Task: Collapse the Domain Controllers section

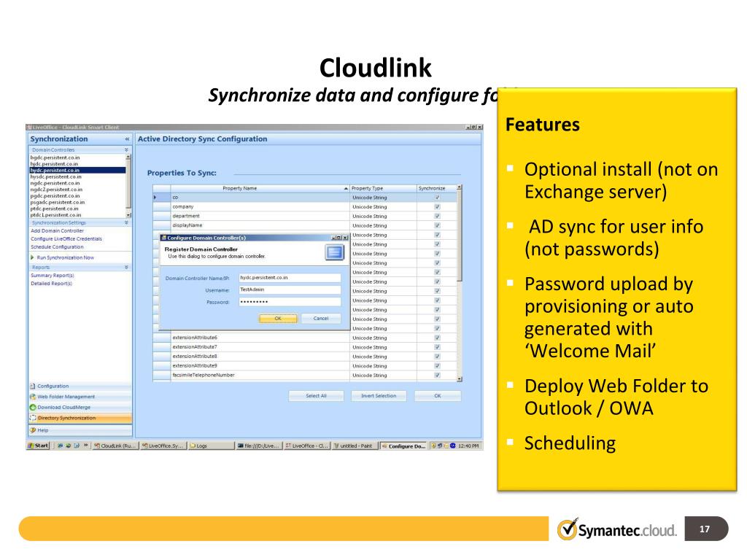Action: coord(127,150)
